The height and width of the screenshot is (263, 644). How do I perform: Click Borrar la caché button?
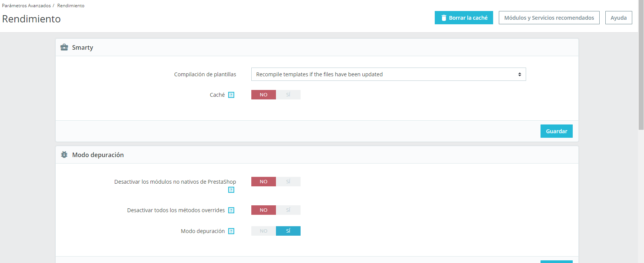click(464, 18)
